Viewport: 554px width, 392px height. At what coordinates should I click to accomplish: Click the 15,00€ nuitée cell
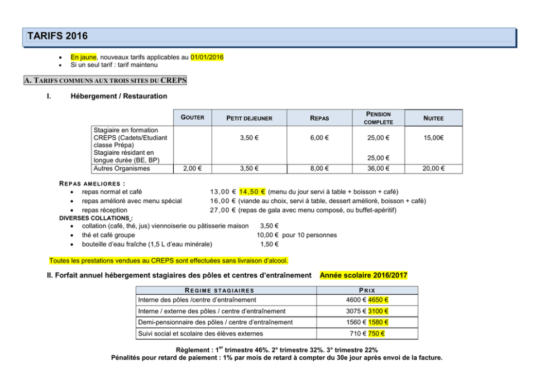433,138
